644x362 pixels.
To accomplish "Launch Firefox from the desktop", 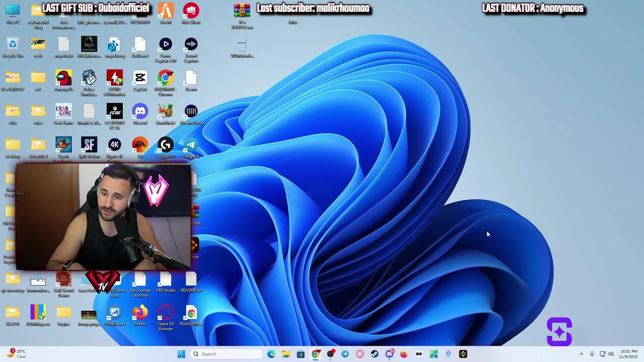I will [140, 316].
